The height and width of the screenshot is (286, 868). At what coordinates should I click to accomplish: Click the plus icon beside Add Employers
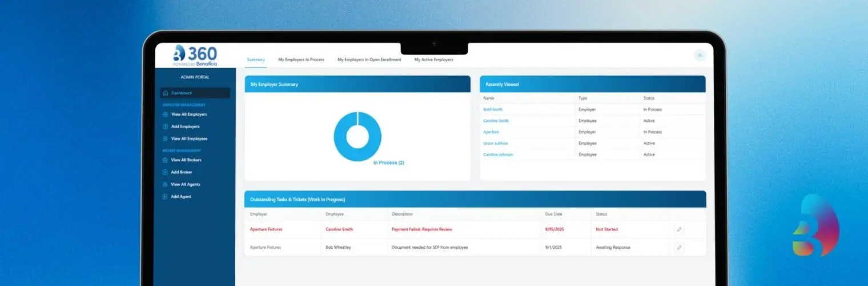click(165, 126)
